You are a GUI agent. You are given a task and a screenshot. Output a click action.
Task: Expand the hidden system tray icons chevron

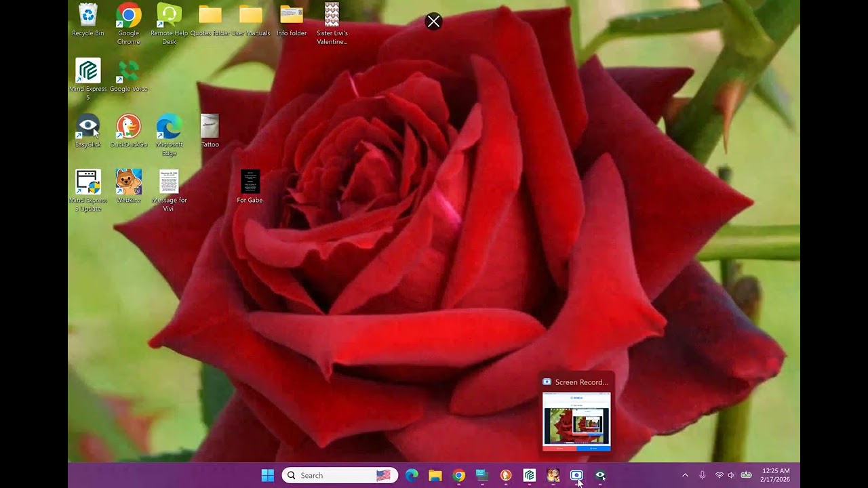point(685,475)
